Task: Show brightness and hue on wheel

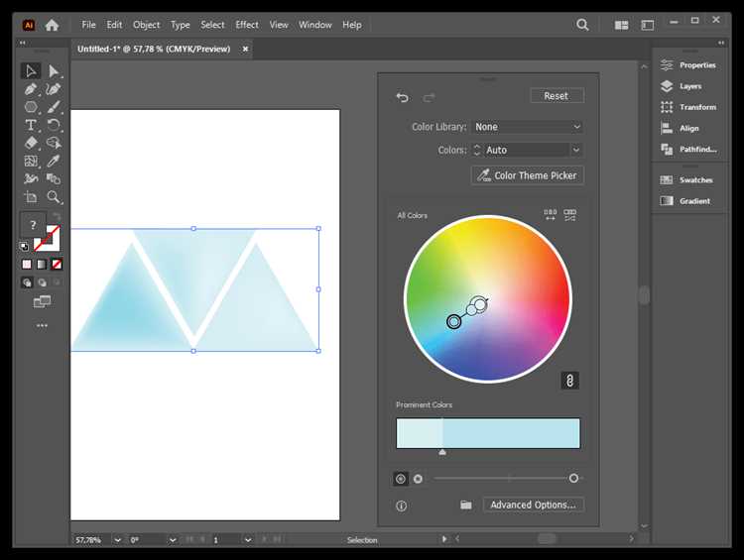Action: pos(418,479)
